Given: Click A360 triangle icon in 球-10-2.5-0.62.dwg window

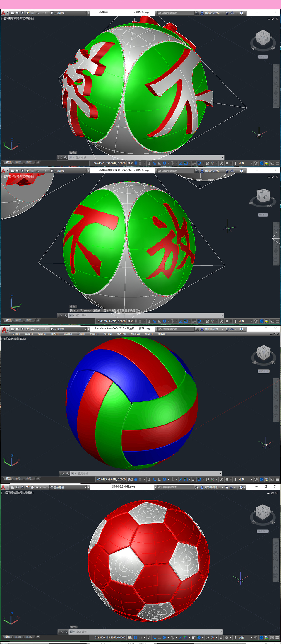Looking at the screenshot, I should (232, 487).
